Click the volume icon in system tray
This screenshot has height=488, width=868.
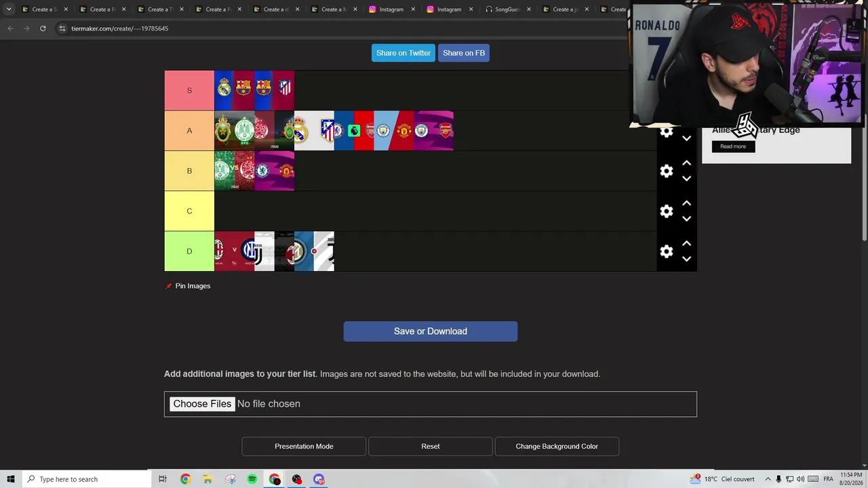point(801,479)
